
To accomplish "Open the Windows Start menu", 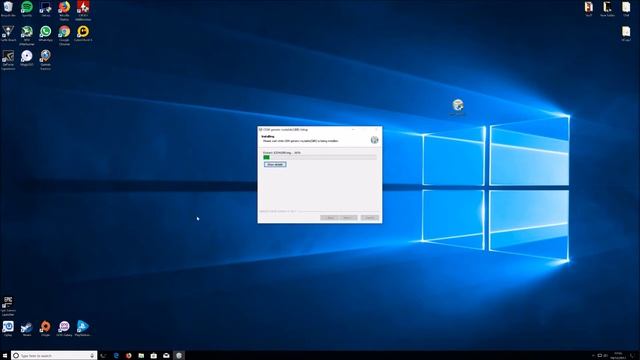I will (4, 356).
